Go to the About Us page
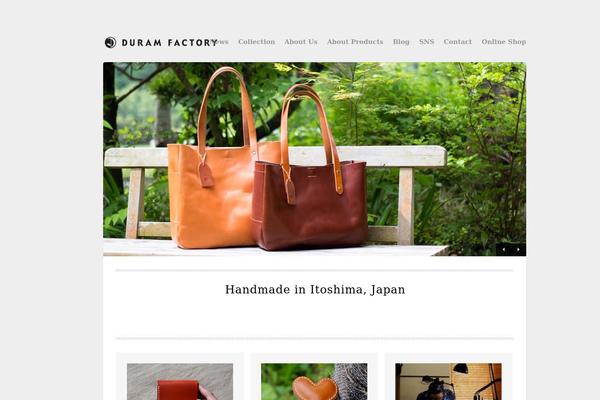Viewport: 600px width, 400px height. pyautogui.click(x=301, y=42)
